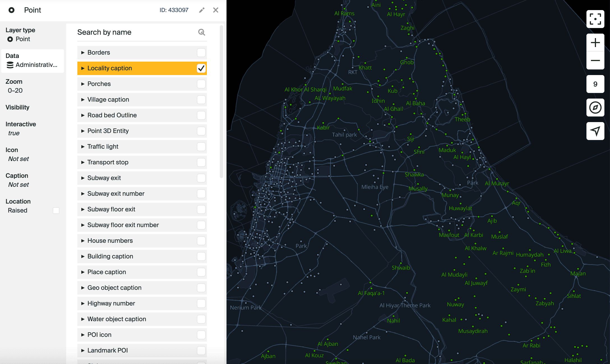Select the Building caption row
The width and height of the screenshot is (610, 364).
point(110,256)
